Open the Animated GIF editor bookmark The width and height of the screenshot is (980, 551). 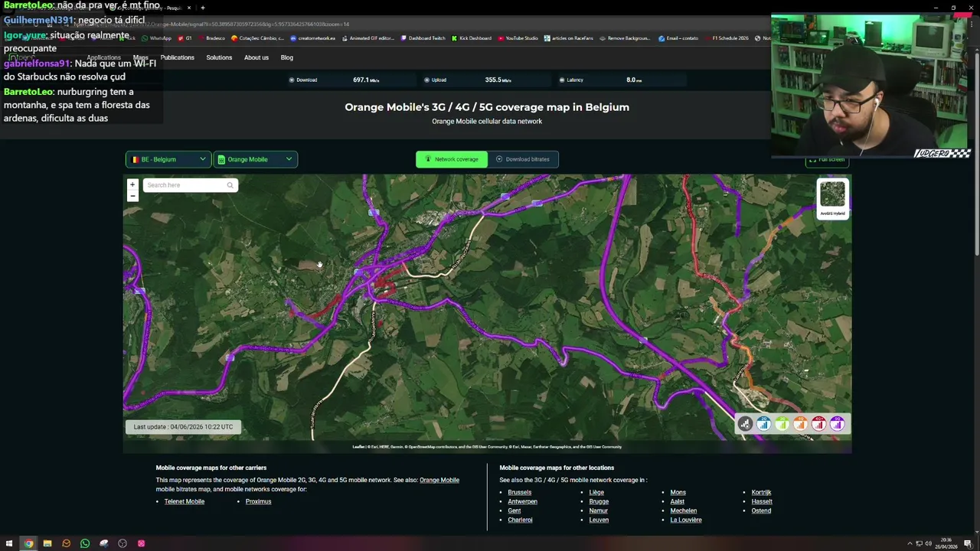click(368, 38)
